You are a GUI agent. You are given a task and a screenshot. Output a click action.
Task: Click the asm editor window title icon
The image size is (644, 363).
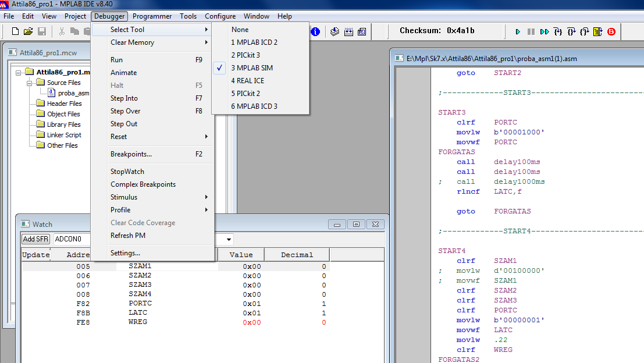click(399, 58)
